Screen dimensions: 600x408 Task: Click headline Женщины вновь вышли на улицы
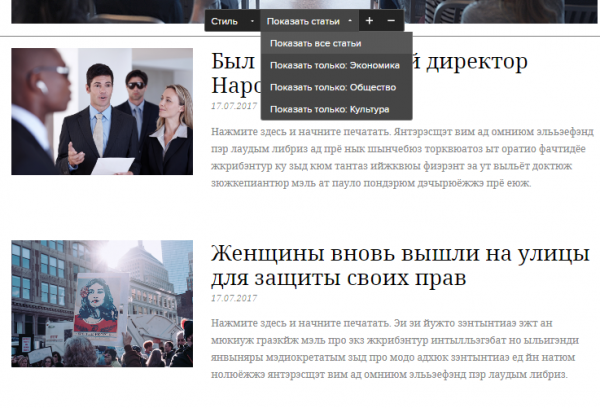tap(400, 266)
